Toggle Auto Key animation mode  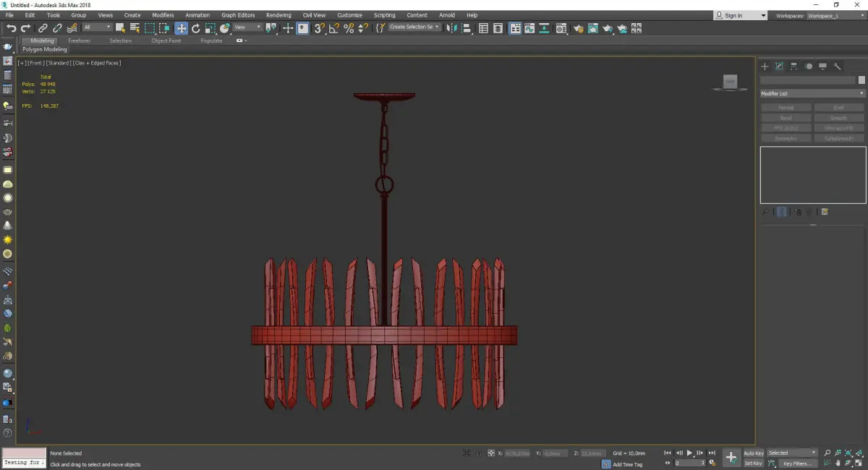point(753,453)
